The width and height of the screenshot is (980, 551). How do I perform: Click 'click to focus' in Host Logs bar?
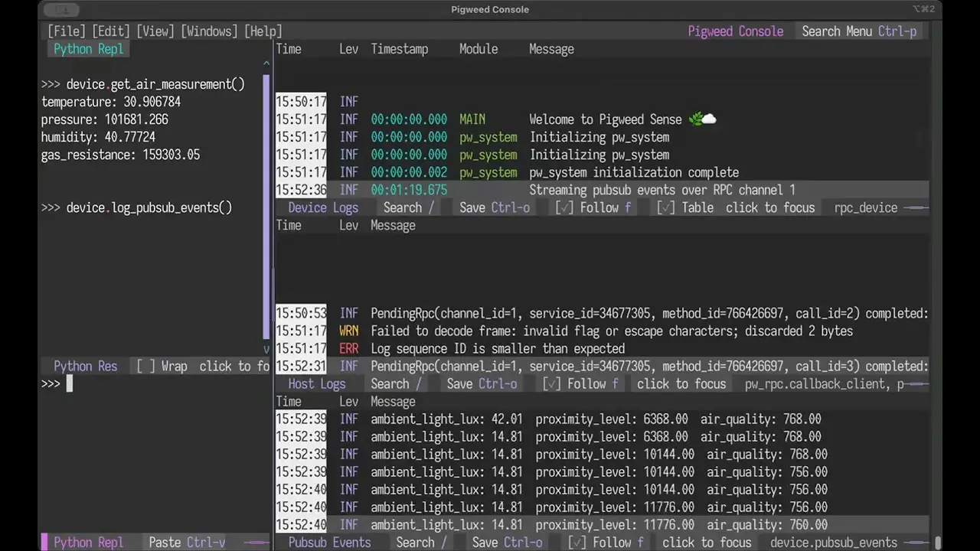click(x=681, y=384)
